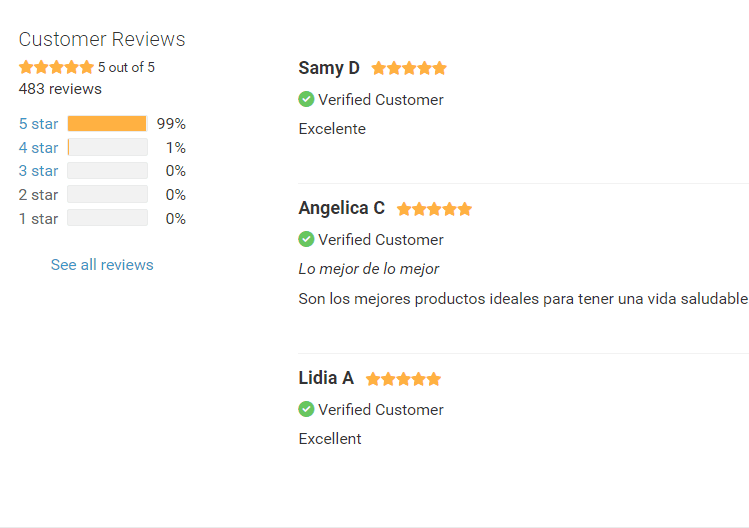
Task: Click Angelica C's green verified checkmark
Action: (306, 239)
